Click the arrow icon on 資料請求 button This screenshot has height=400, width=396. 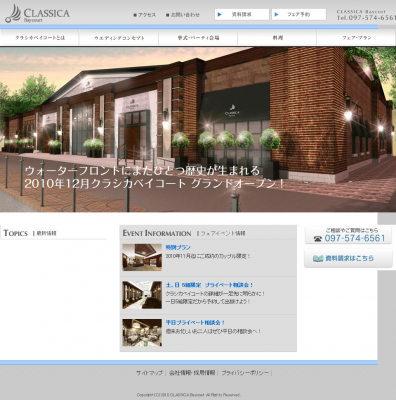[219, 14]
